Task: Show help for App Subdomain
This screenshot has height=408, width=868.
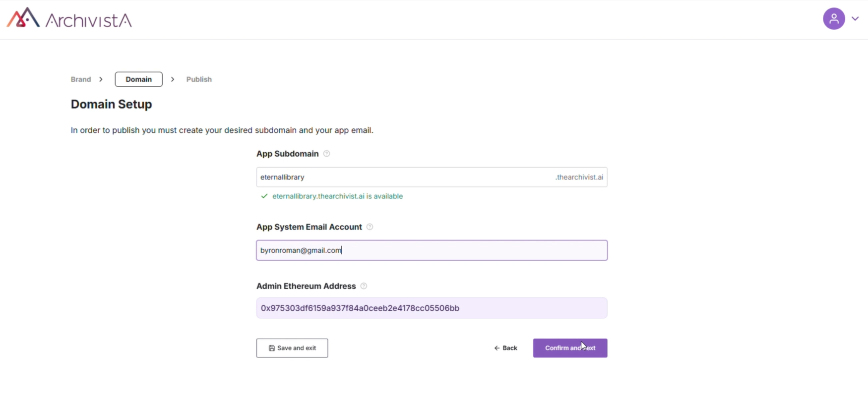Action: click(x=326, y=154)
